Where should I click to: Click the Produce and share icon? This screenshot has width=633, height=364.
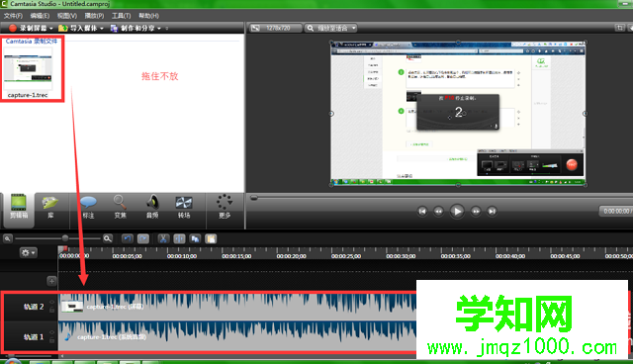pyautogui.click(x=115, y=29)
